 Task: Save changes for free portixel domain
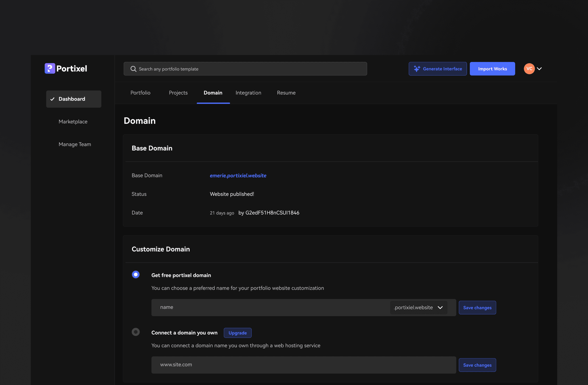click(x=477, y=308)
